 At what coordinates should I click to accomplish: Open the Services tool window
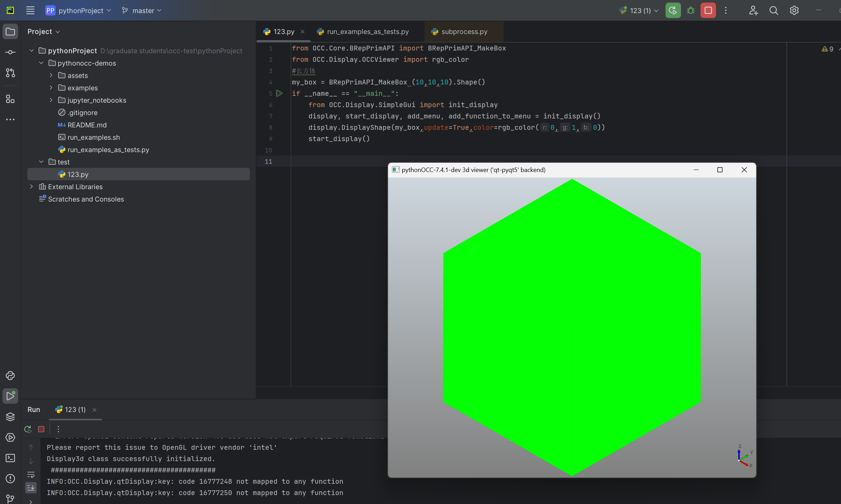point(10,437)
